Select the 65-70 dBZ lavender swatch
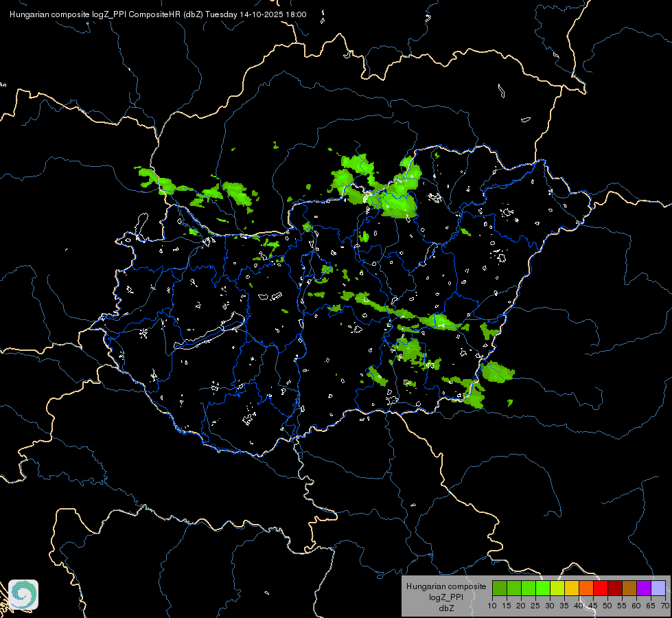 658,588
